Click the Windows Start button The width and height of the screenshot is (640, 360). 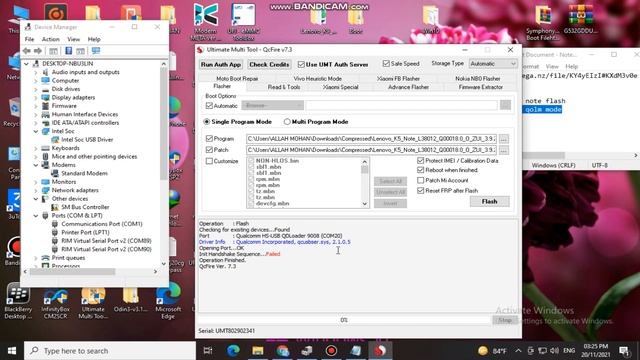point(12,351)
